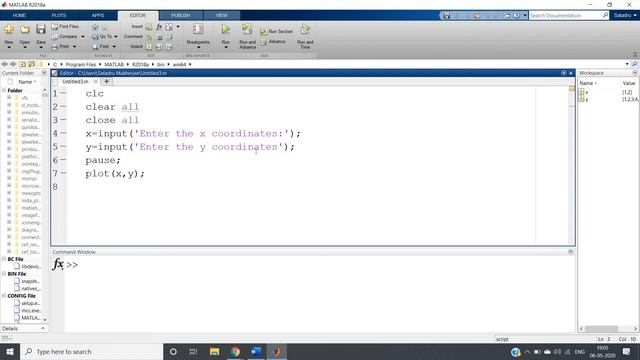Switch to the PUBLISH ribbon tab
640x360 pixels.
click(180, 16)
